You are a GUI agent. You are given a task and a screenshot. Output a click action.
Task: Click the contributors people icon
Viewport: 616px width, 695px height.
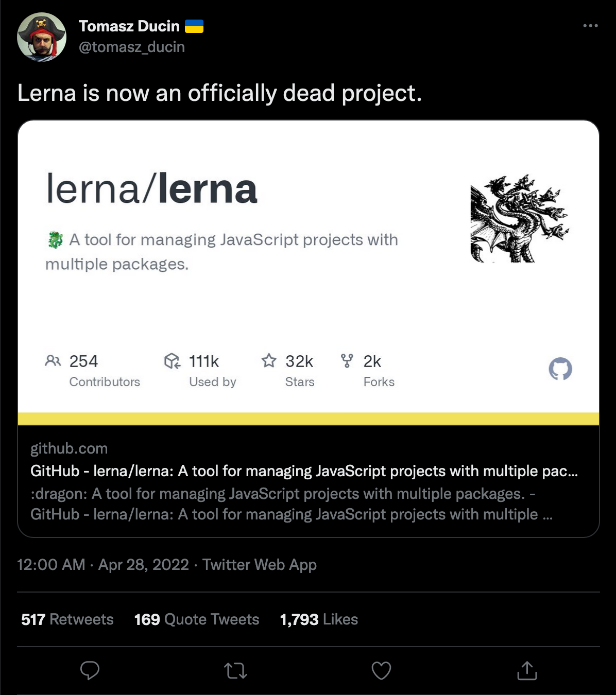pyautogui.click(x=53, y=360)
